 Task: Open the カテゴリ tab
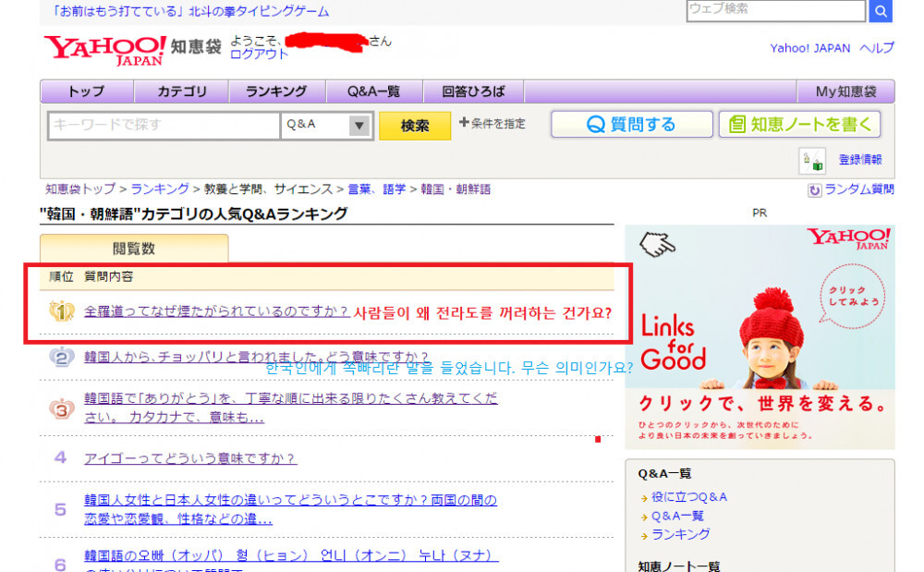(181, 91)
